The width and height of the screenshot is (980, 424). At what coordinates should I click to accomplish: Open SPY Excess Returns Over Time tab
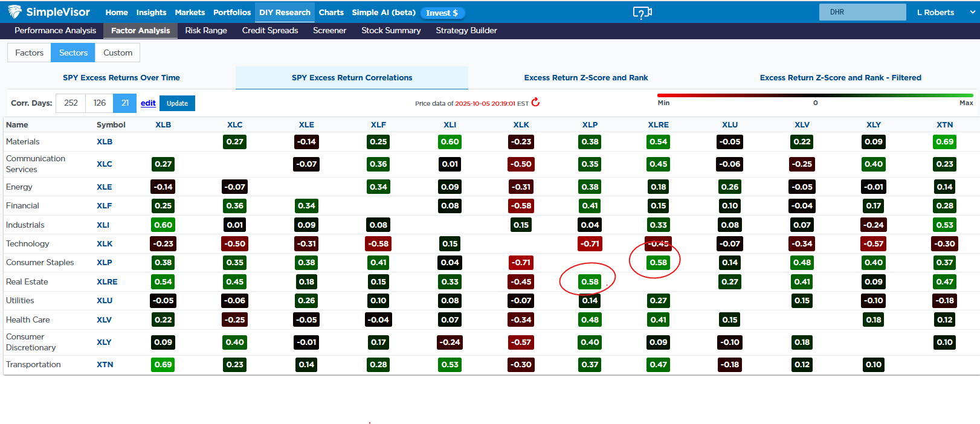click(x=121, y=78)
